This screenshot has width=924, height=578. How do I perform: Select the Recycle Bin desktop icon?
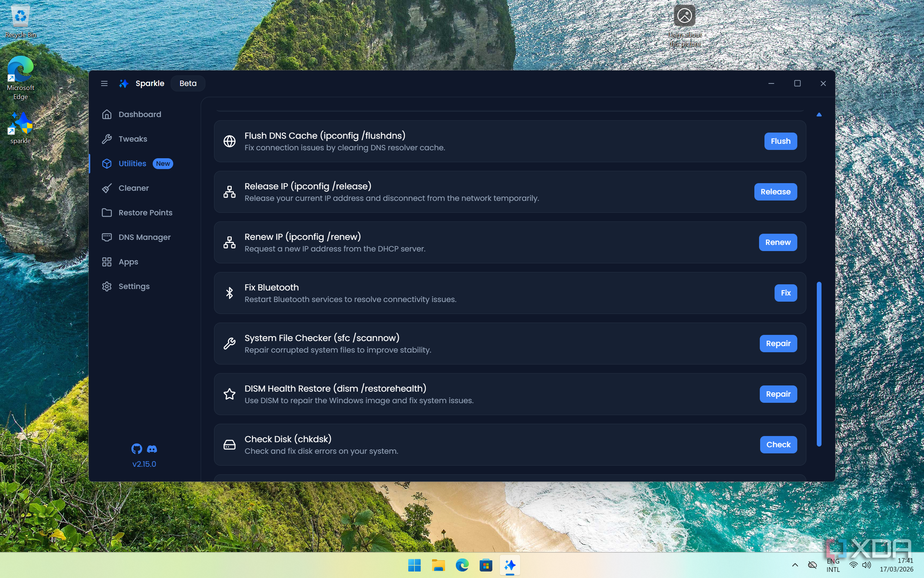tap(21, 21)
